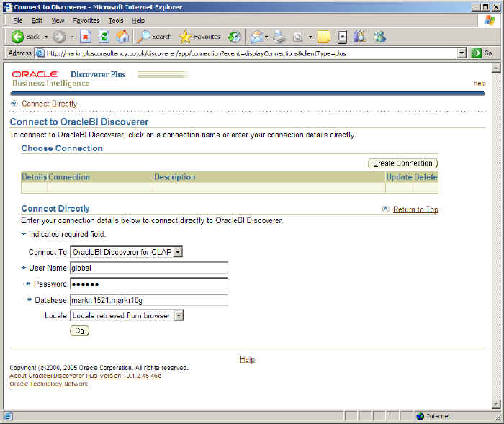504x424 pixels.
Task: Open the Favorites menu
Action: click(x=86, y=21)
